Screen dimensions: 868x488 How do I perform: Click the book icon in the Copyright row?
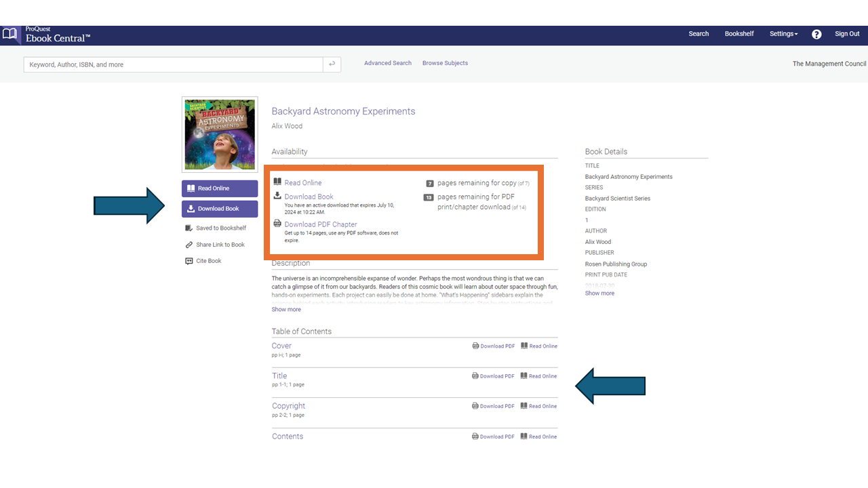tap(524, 406)
